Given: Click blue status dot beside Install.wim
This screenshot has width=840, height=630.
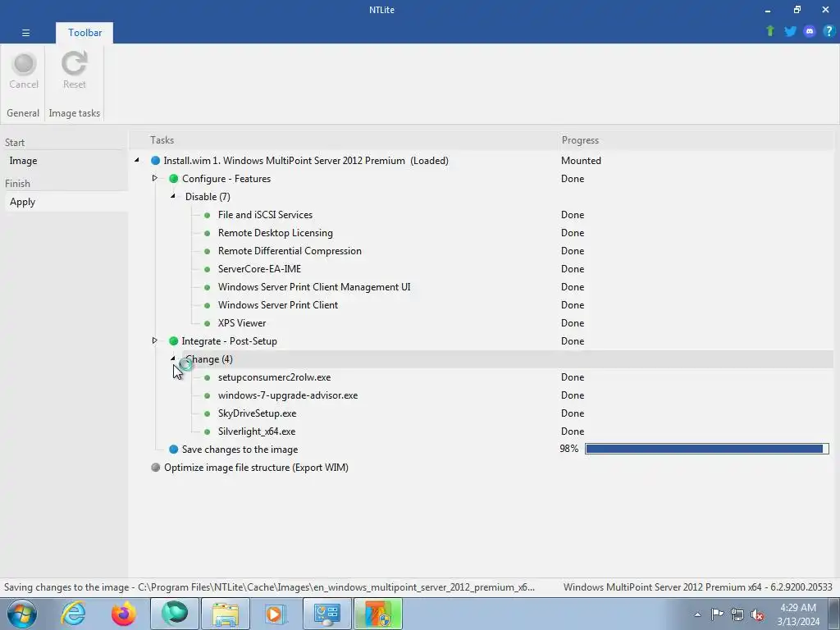Looking at the screenshot, I should coord(155,161).
